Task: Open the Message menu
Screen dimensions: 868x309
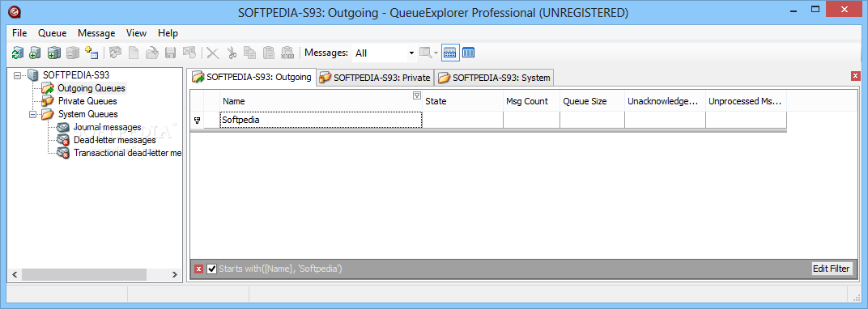Action: click(x=96, y=33)
